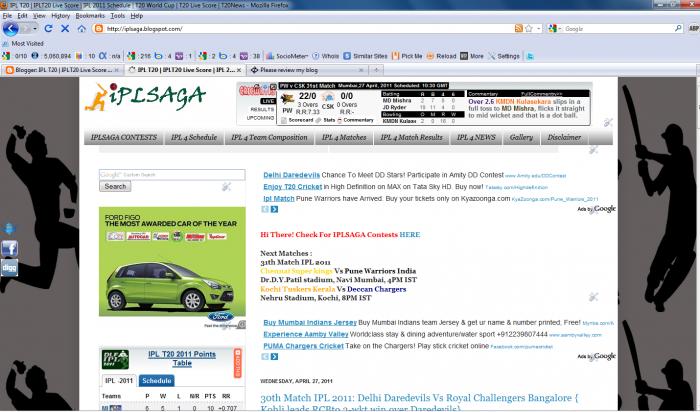This screenshot has height=412, width=700.
Task: Open the File menu
Action: click(x=7, y=16)
